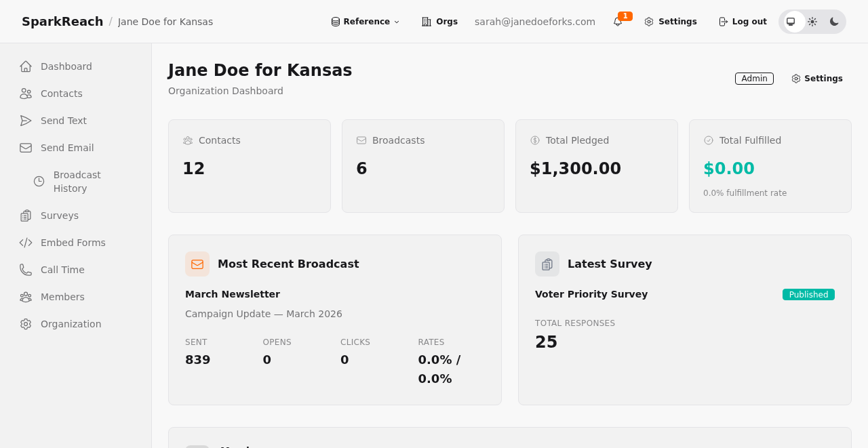868x448 pixels.
Task: Open the SparkReach breadcrumb dropdown
Action: click(62, 21)
